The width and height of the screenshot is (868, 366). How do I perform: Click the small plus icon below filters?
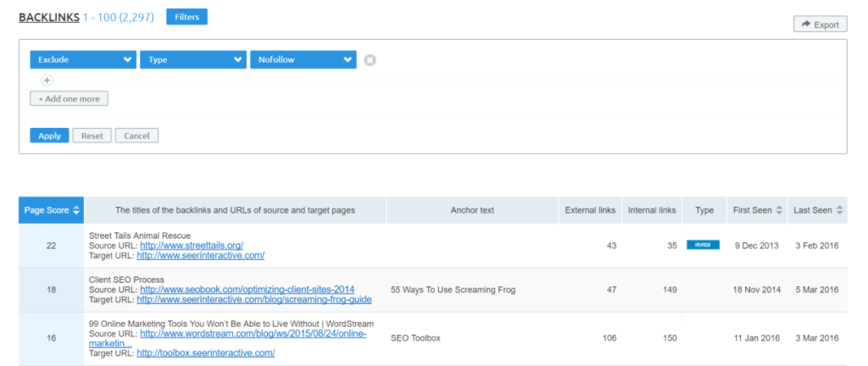click(47, 80)
